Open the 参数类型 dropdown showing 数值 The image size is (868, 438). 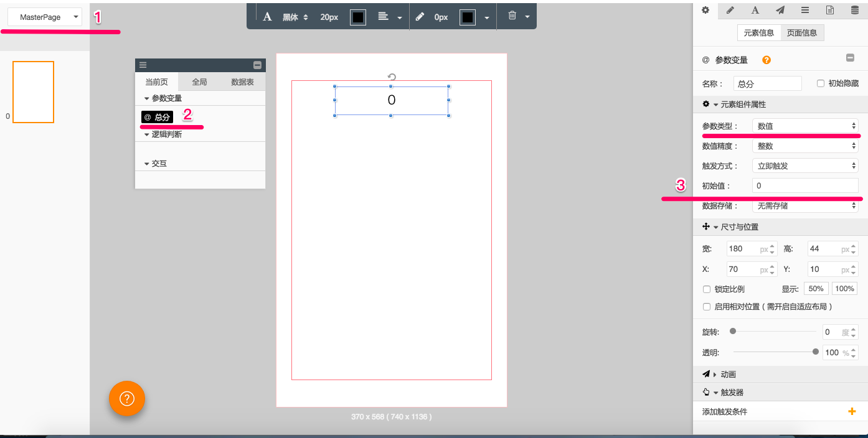805,126
